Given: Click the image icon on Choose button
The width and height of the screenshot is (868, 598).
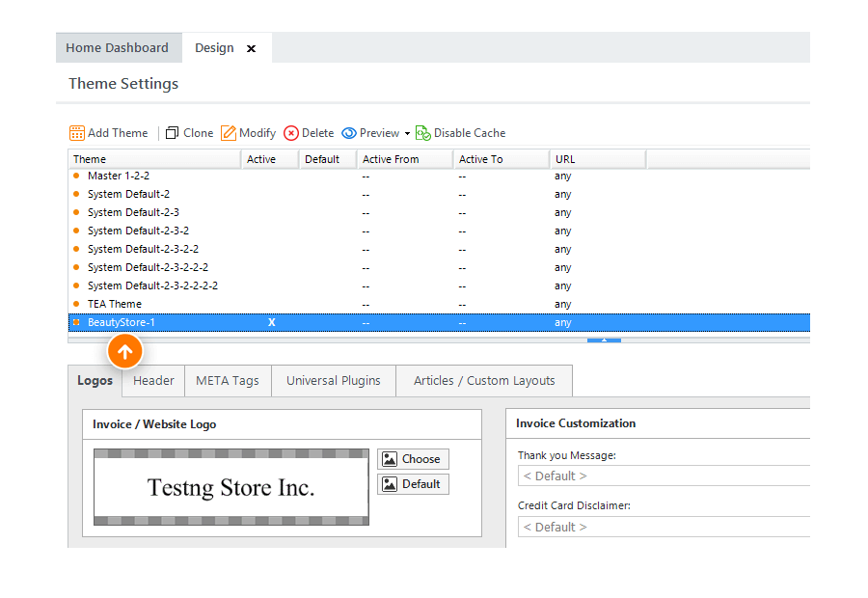Looking at the screenshot, I should (390, 459).
